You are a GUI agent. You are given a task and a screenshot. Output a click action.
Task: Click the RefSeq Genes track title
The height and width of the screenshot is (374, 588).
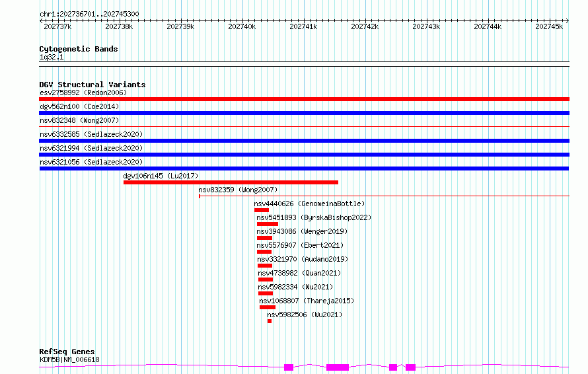(67, 352)
